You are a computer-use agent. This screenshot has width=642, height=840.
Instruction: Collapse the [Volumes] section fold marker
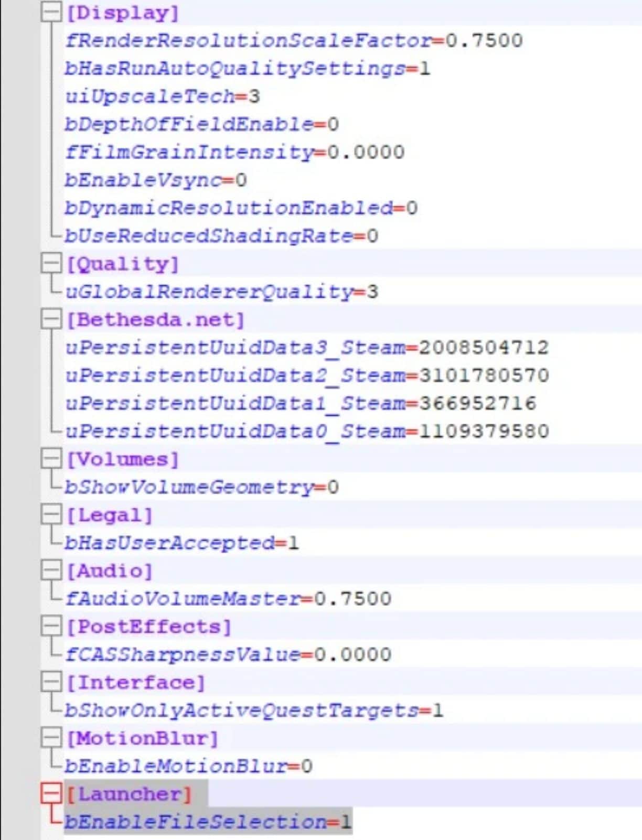pos(51,459)
